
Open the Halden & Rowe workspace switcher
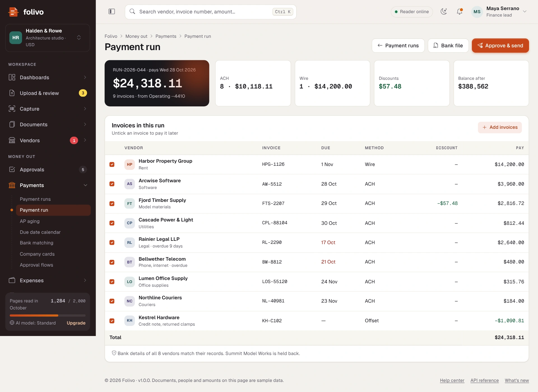(48, 38)
